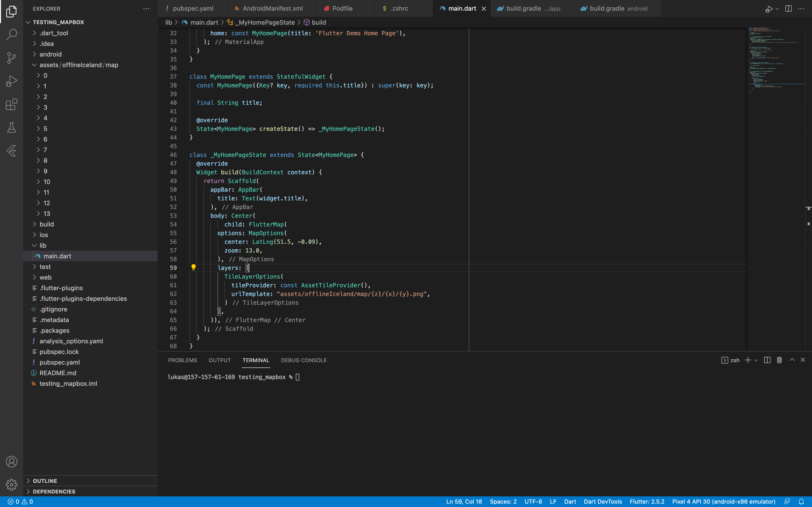Viewport: 812px width, 507px height.
Task: Open the Run and Debug view
Action: coord(11,81)
